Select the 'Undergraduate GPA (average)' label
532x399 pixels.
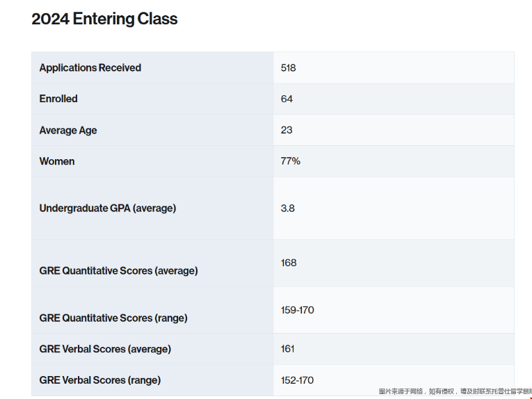point(108,208)
